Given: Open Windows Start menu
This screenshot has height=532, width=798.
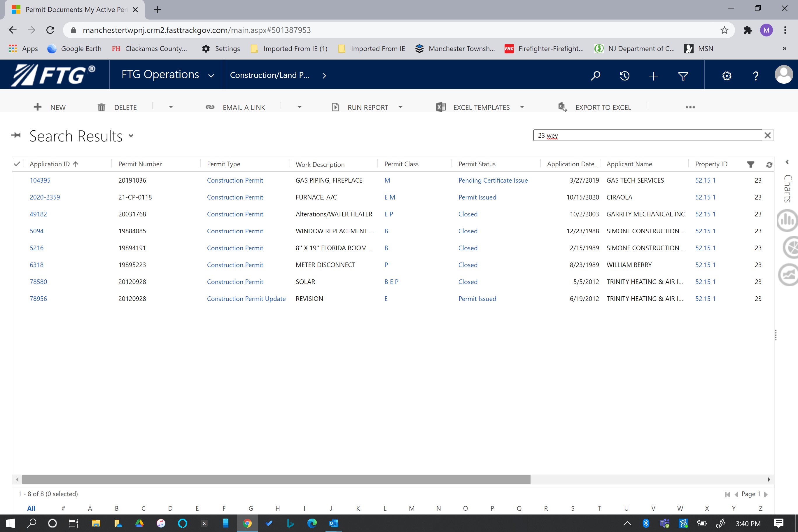Looking at the screenshot, I should (10, 523).
